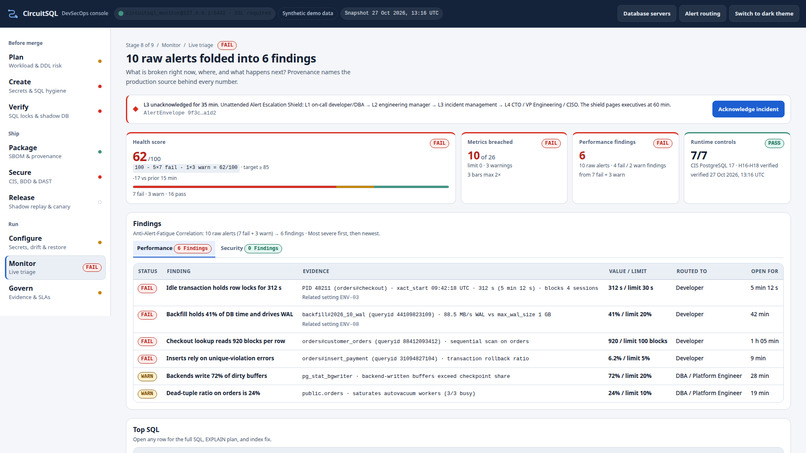Open Related setting ENV-03 link
This screenshot has width=806, height=453.
tap(331, 298)
